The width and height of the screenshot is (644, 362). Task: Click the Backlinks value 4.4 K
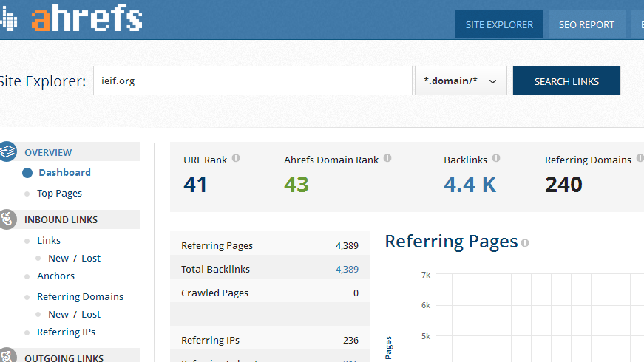pyautogui.click(x=470, y=184)
